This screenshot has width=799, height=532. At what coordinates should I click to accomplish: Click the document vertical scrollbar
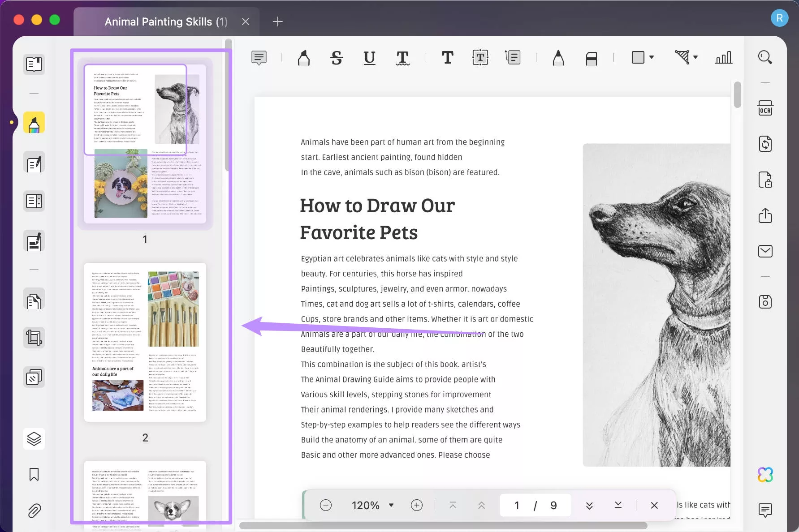[x=737, y=94]
